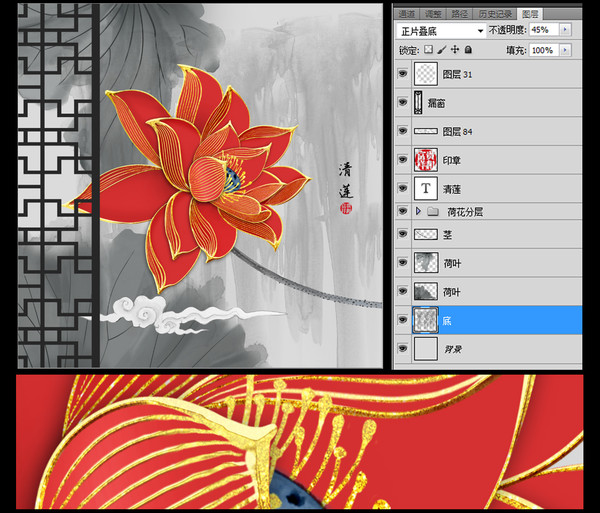Toggle lock all padlock icon
This screenshot has width=600, height=513.
point(468,50)
